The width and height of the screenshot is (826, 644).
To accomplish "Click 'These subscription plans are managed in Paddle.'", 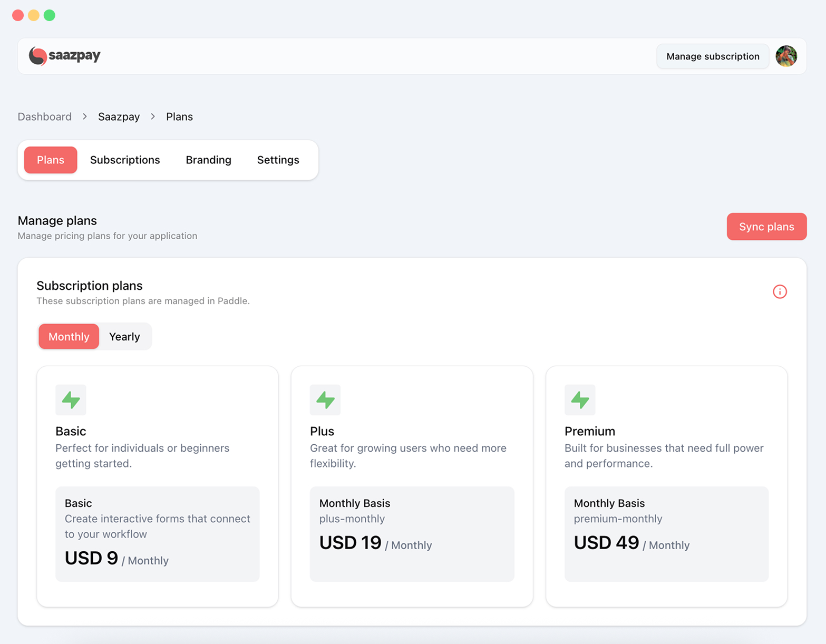I will coord(143,301).
